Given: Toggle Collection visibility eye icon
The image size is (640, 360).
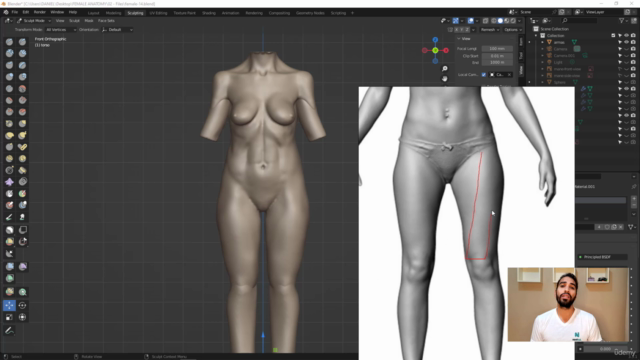Looking at the screenshot, I should click(x=627, y=36).
